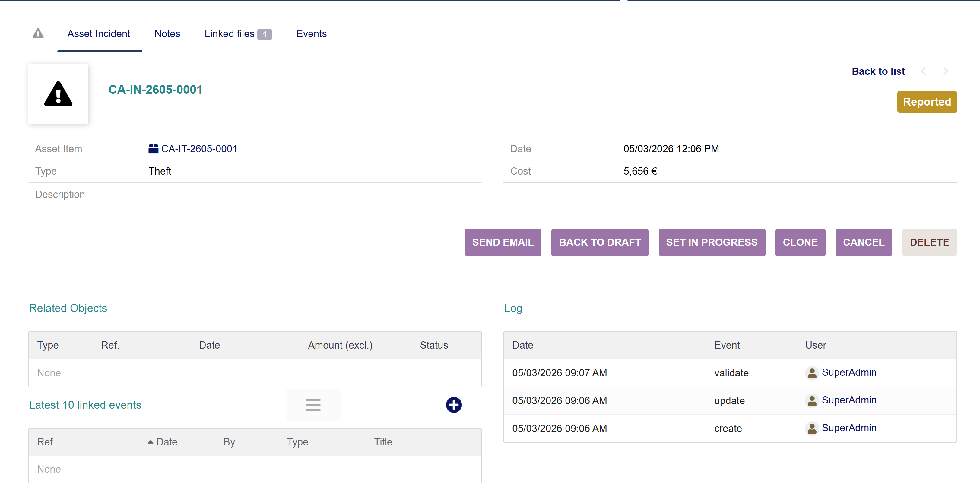Click the asset box icon before CA-IT-2605-0001
The width and height of the screenshot is (980, 500).
(x=153, y=149)
